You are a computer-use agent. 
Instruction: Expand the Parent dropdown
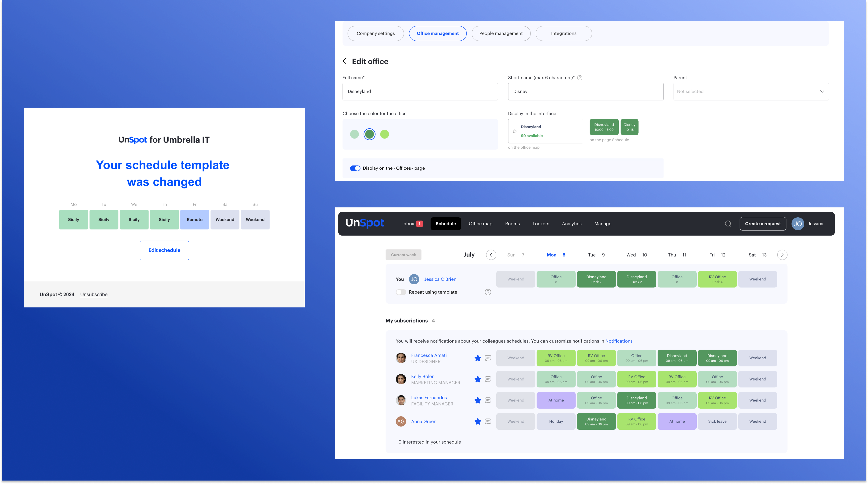tap(751, 91)
